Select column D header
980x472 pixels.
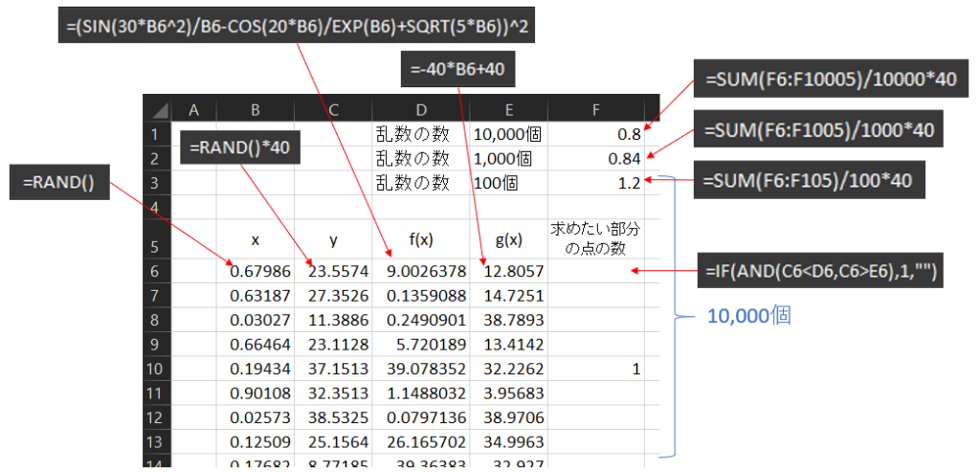(x=420, y=109)
